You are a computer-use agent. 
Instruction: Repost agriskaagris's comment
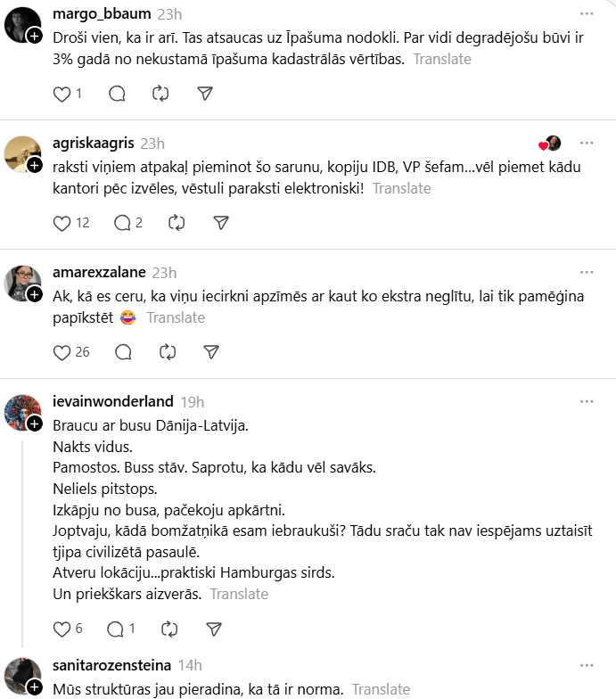[177, 223]
